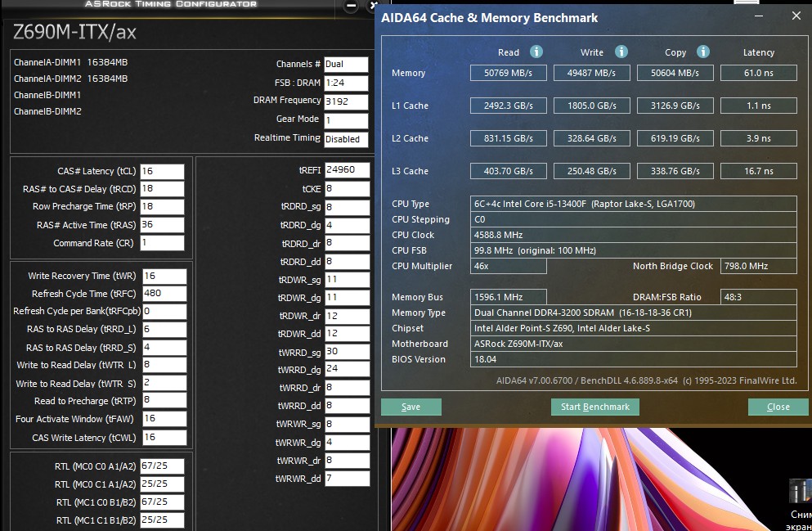The height and width of the screenshot is (531, 812).
Task: Click the CPU Clock value 4588.8 MHz
Action: pos(634,235)
